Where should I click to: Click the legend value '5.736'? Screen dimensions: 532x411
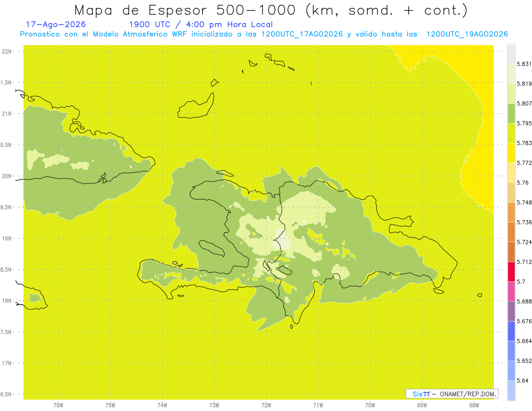524,222
